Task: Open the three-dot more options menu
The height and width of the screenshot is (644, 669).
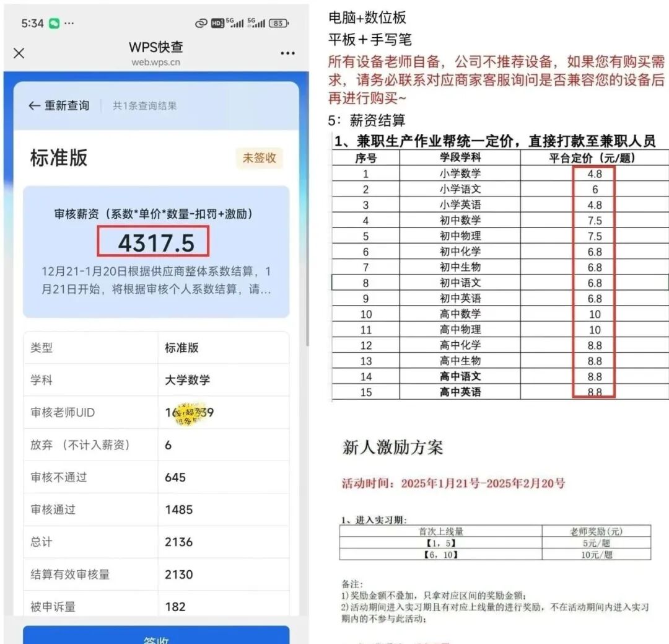Action: (287, 53)
